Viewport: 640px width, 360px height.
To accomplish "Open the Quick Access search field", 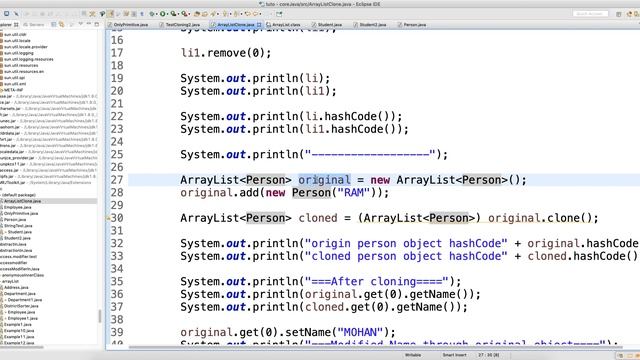I will click(x=590, y=14).
